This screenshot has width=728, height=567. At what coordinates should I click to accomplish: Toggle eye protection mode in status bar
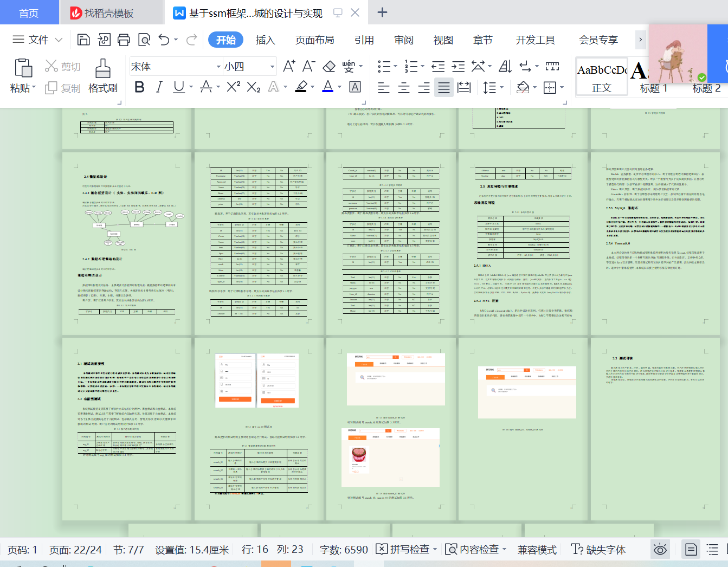coord(660,550)
